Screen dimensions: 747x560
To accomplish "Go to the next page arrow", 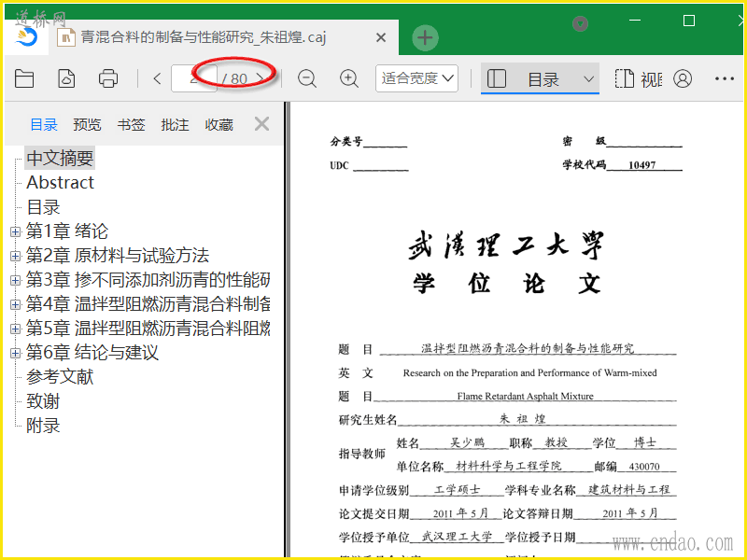I will pos(261,78).
